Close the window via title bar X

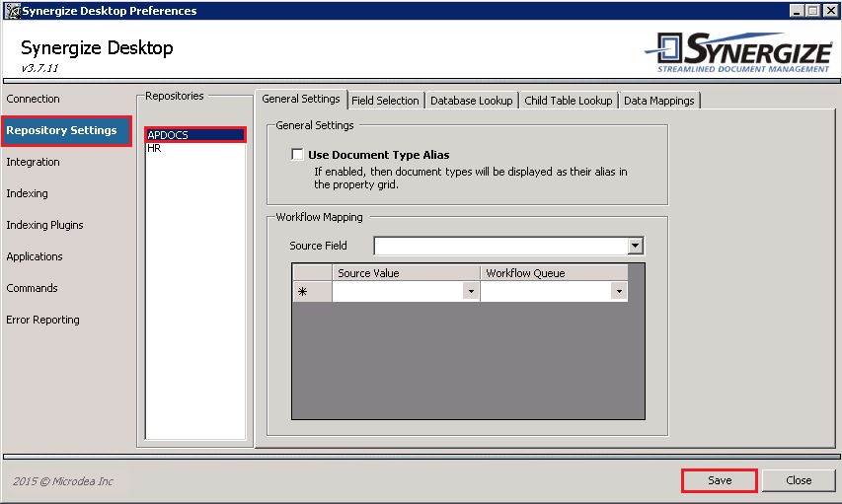coord(829,10)
